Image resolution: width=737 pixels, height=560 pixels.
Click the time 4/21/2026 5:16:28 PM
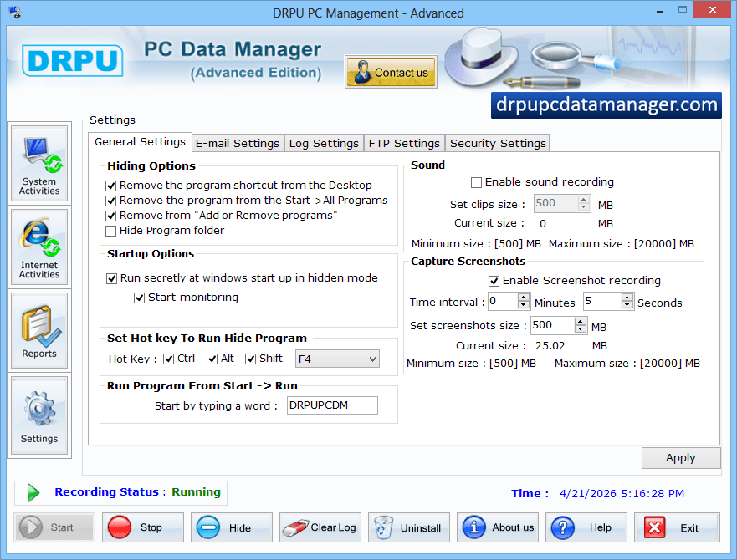(622, 494)
